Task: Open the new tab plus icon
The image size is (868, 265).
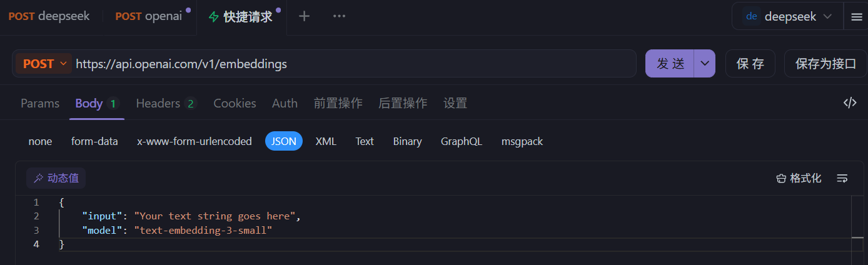Action: [x=304, y=16]
